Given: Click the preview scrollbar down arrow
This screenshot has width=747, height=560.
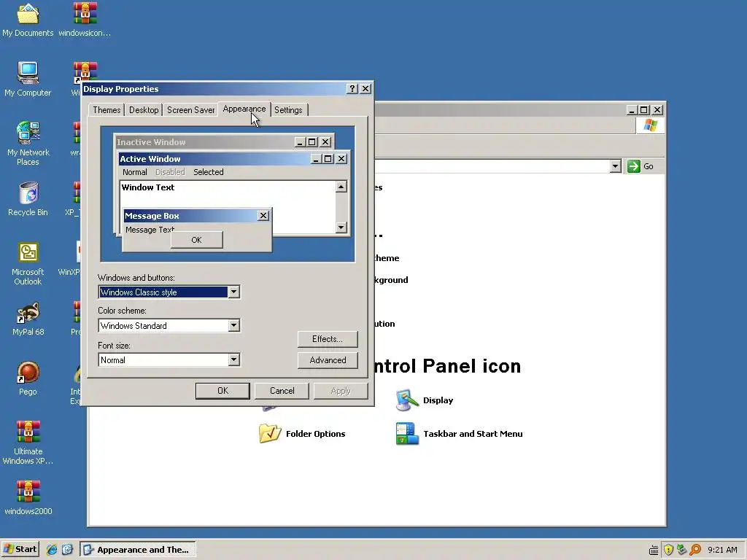Looking at the screenshot, I should pyautogui.click(x=341, y=227).
